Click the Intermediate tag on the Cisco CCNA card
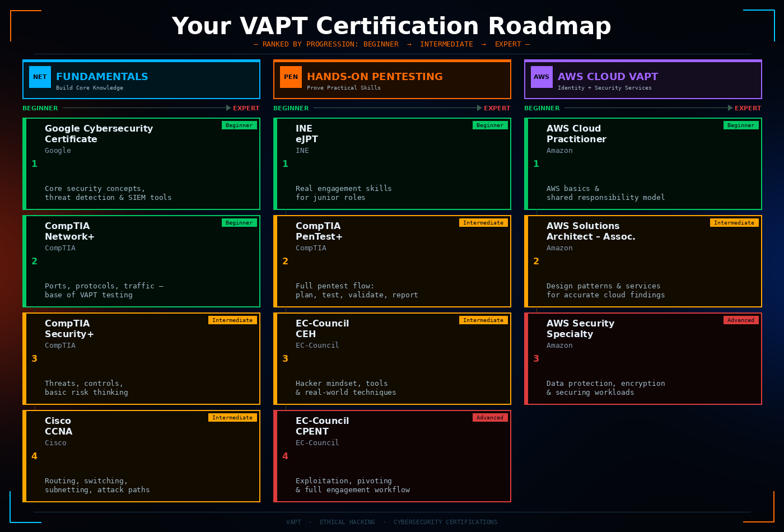784x532 pixels. (232, 418)
